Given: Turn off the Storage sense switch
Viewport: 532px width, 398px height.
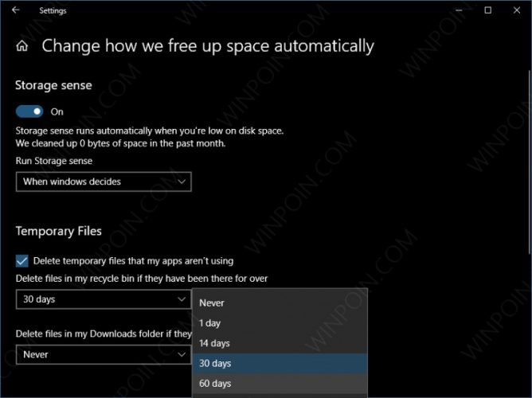Looking at the screenshot, I should point(30,111).
